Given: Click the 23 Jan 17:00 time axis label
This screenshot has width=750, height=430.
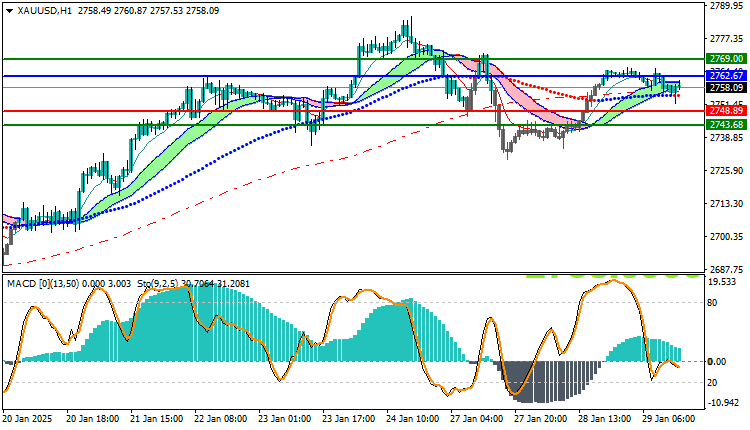Looking at the screenshot, I should click(x=349, y=419).
